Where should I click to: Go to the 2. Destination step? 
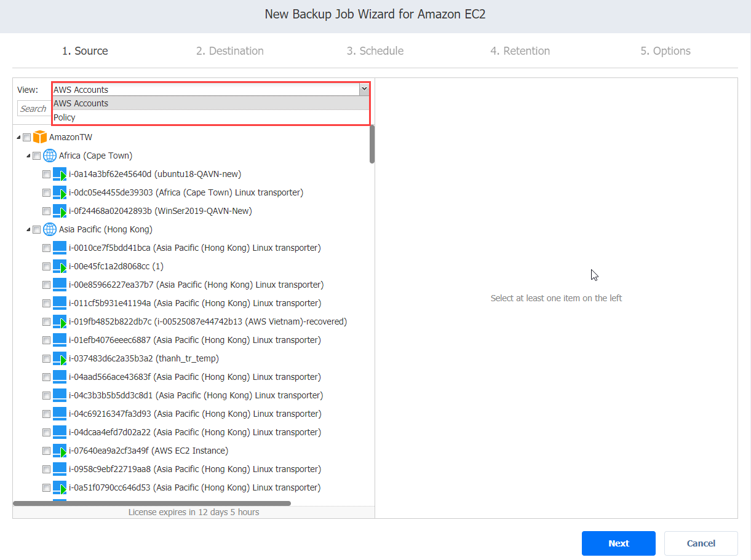(x=230, y=51)
